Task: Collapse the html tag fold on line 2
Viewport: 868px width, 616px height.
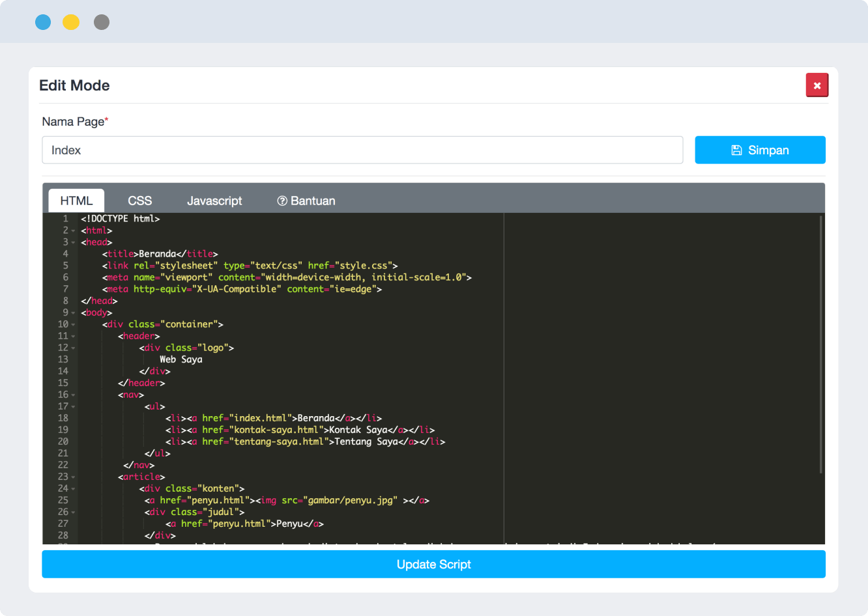Action: coord(73,231)
